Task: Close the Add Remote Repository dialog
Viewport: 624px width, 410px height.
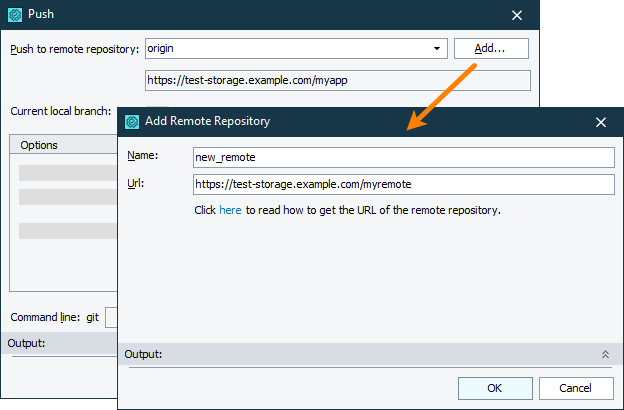Action: pyautogui.click(x=601, y=122)
